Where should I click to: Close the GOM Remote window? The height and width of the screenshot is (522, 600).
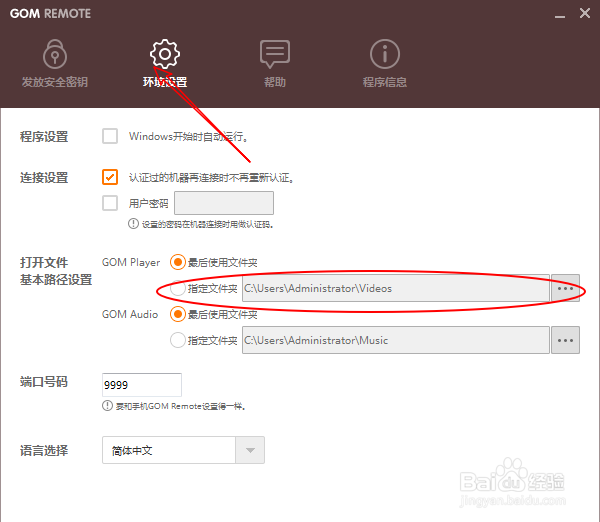[585, 13]
